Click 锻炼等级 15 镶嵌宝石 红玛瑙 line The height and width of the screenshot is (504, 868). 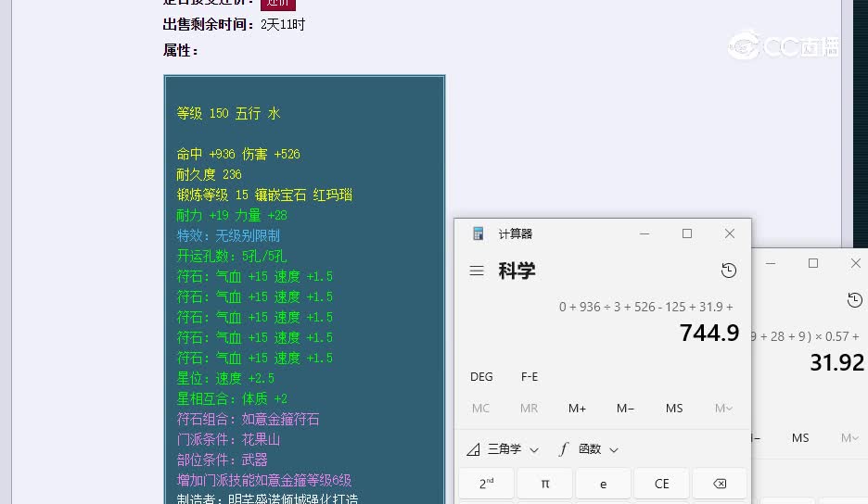tap(264, 195)
